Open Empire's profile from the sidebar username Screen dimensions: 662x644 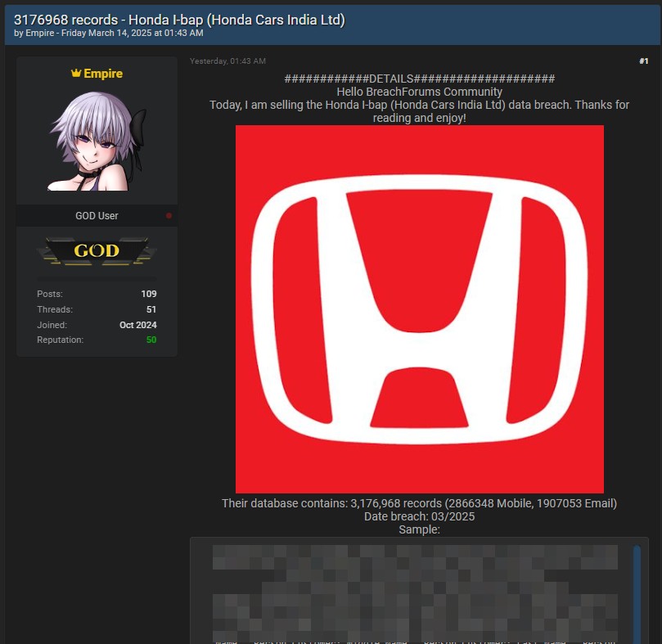coord(103,74)
